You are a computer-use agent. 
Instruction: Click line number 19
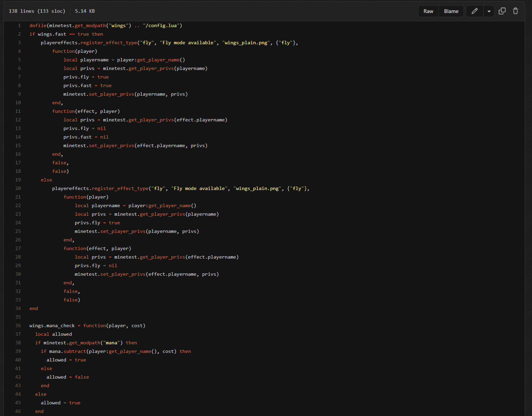[x=18, y=180]
